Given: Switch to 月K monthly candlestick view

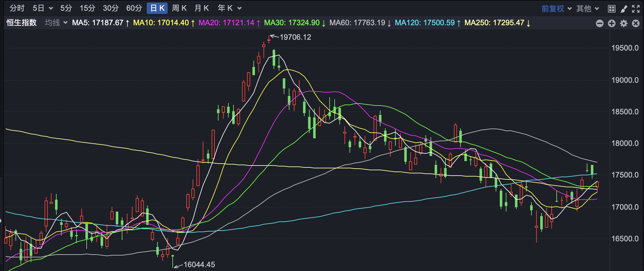Looking at the screenshot, I should (x=202, y=8).
